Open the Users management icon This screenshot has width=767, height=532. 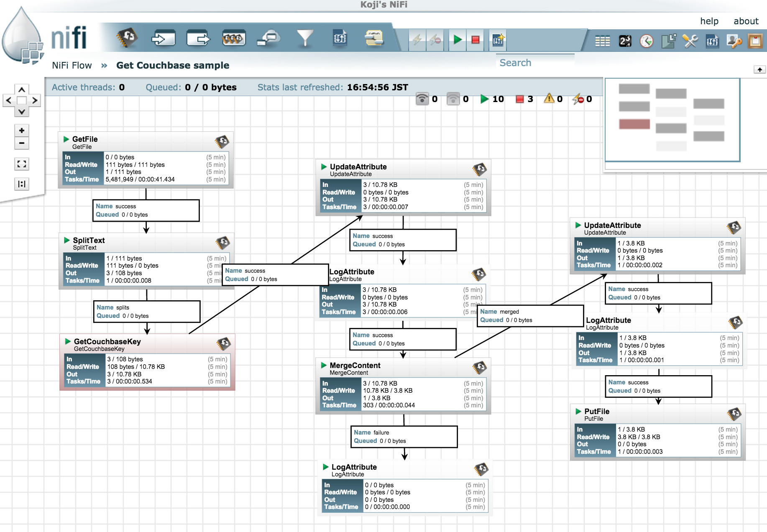(734, 41)
